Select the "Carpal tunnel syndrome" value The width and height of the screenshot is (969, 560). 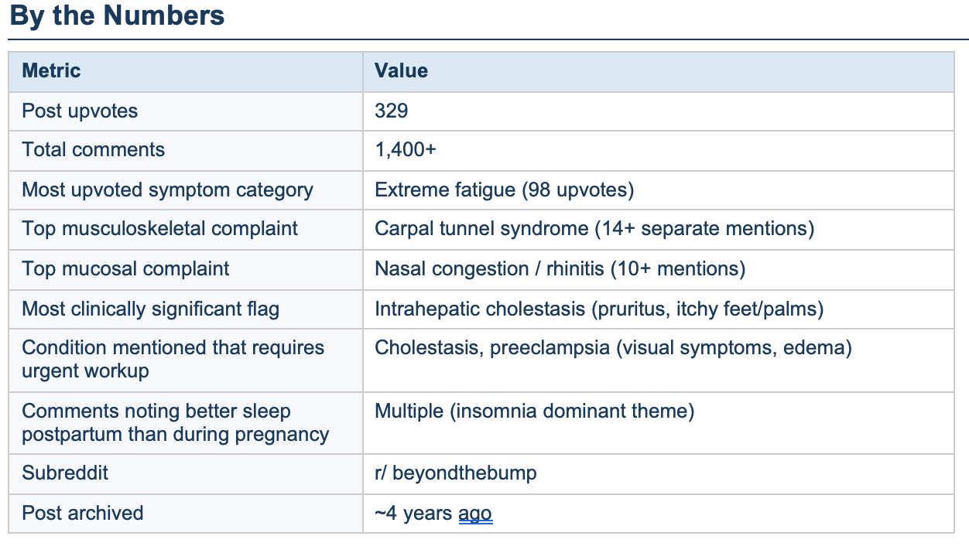594,229
